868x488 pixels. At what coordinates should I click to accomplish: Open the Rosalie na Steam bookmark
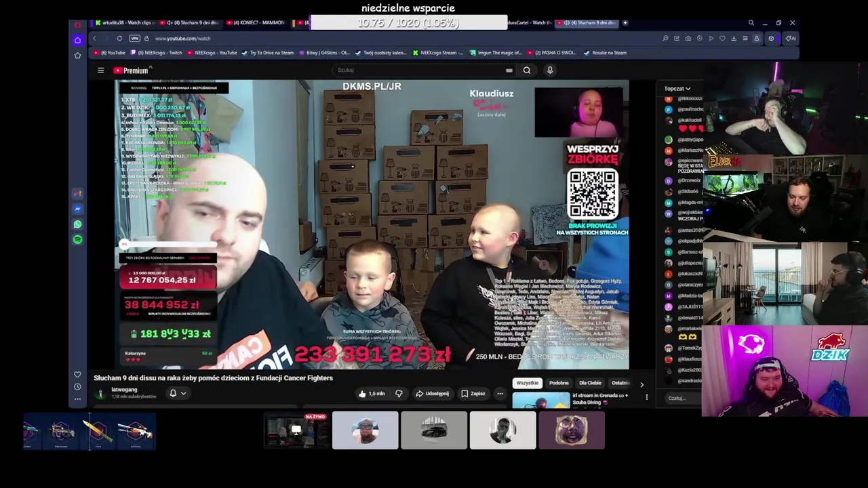(x=606, y=53)
